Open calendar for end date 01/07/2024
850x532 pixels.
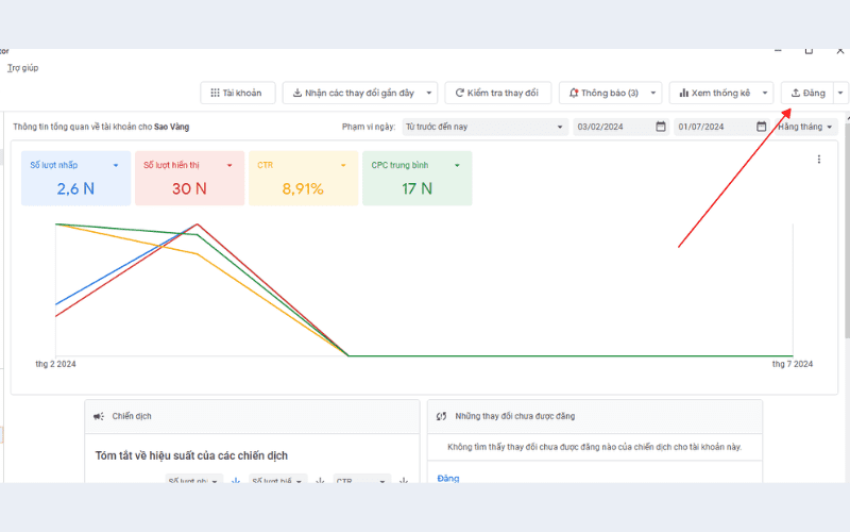761,126
